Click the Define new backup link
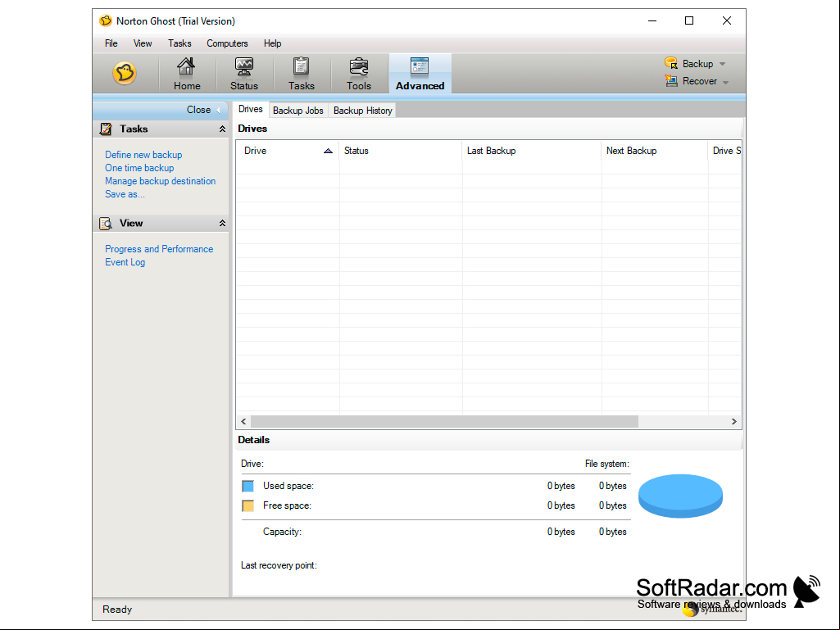840x630 pixels. click(x=143, y=155)
